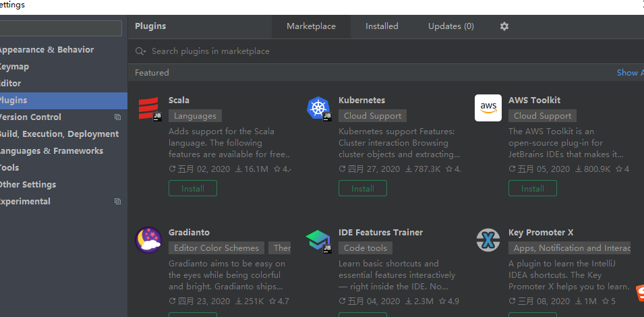Viewport: 644px width, 317px height.
Task: Select Keymap in settings tree
Action: (x=63, y=67)
